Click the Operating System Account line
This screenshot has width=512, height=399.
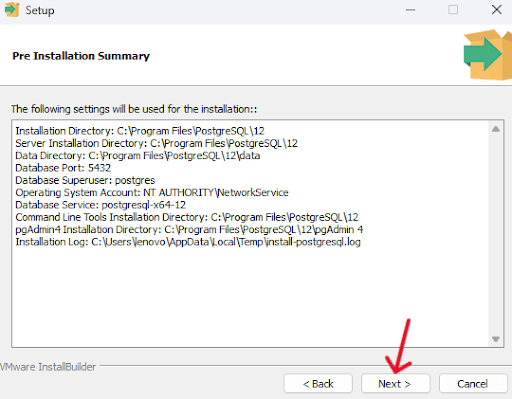point(152,193)
